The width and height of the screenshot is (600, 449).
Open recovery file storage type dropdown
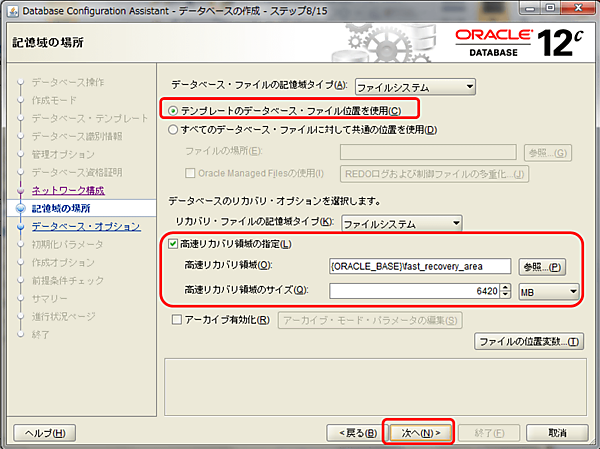coord(402,223)
